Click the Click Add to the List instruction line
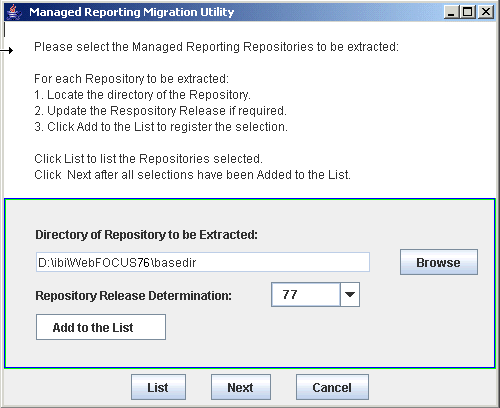The image size is (500, 408). (161, 127)
